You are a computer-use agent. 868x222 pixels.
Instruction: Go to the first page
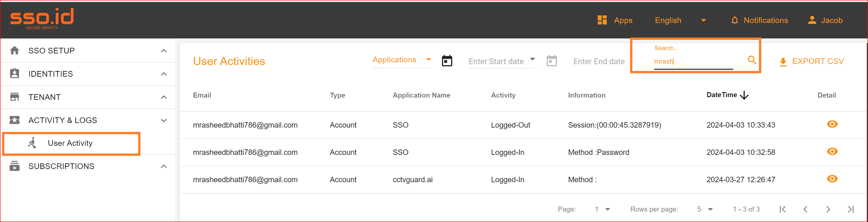pyautogui.click(x=782, y=209)
